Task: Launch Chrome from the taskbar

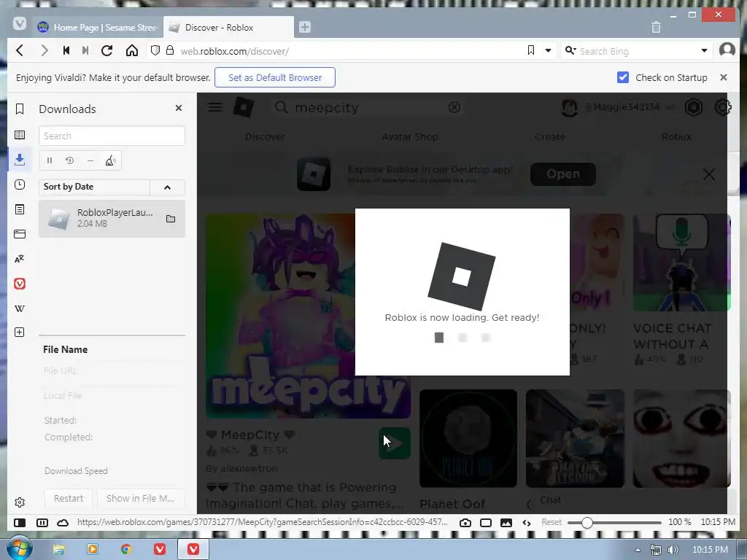Action: pos(125,550)
